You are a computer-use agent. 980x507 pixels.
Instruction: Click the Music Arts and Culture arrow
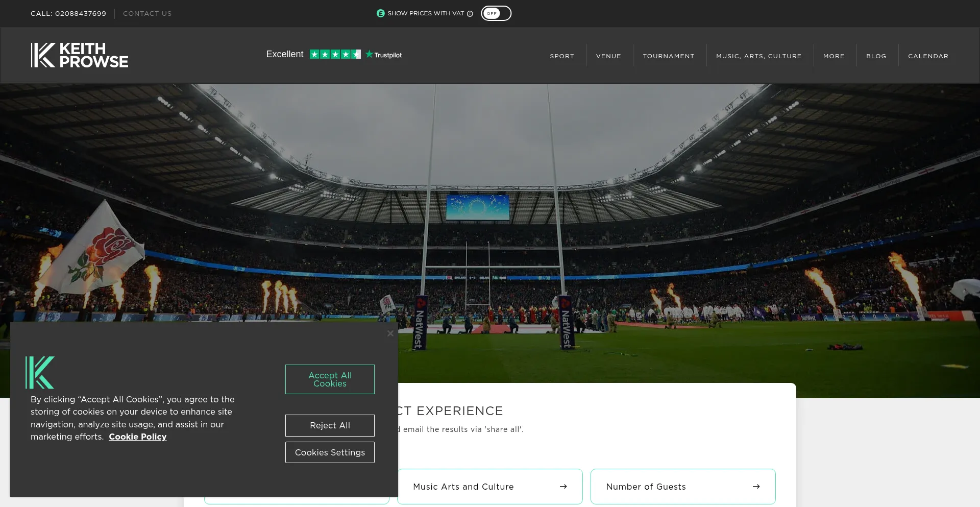pyautogui.click(x=563, y=487)
